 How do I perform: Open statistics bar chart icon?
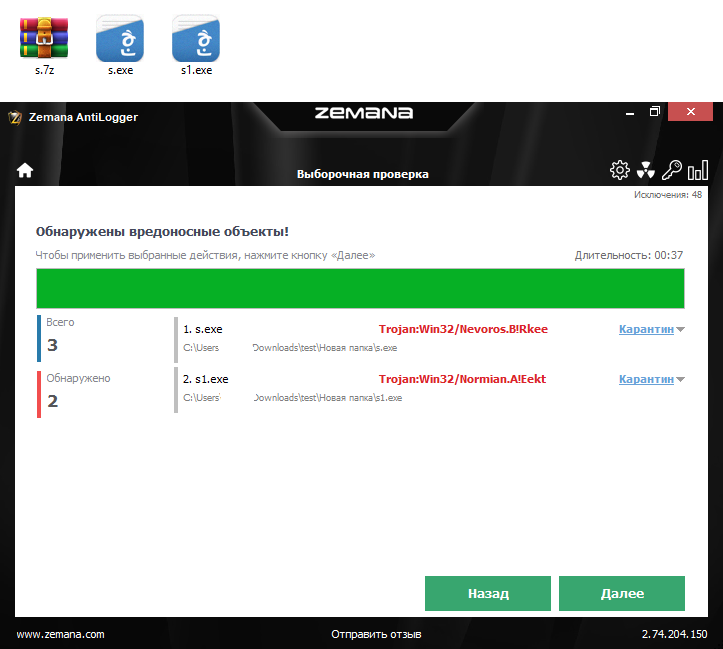(x=698, y=170)
